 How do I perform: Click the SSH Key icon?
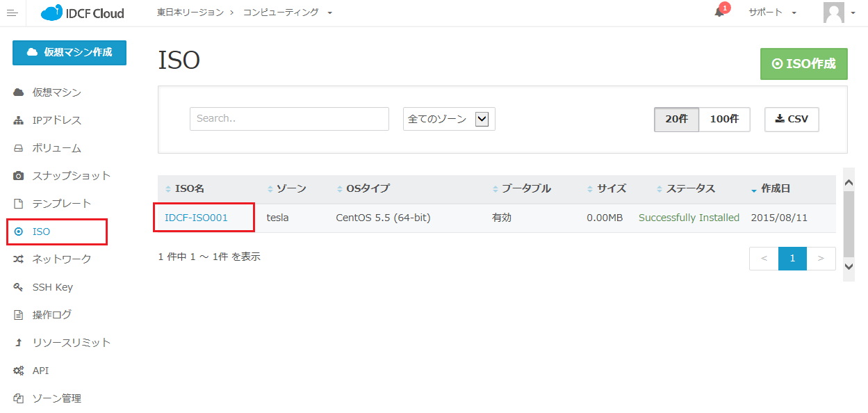click(x=19, y=287)
